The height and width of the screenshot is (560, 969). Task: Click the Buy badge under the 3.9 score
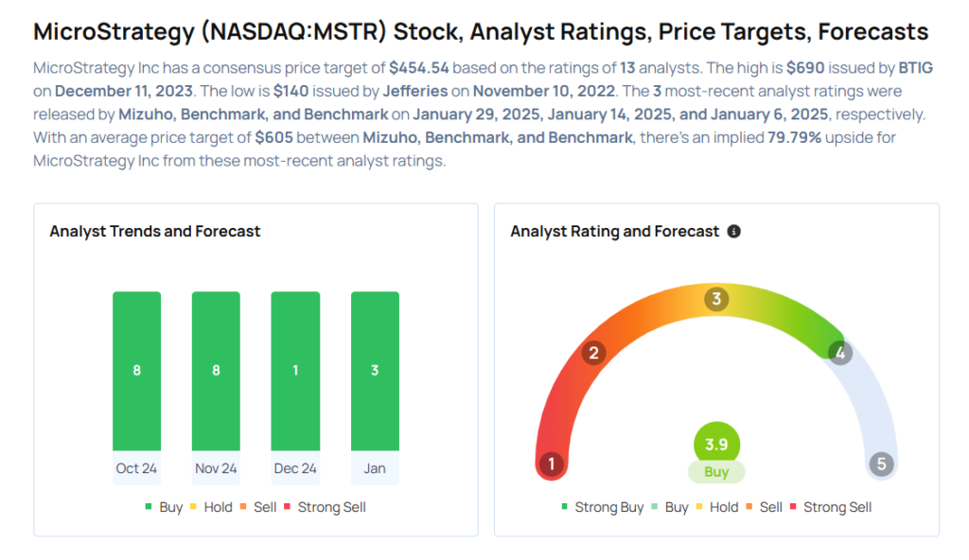pyautogui.click(x=716, y=471)
